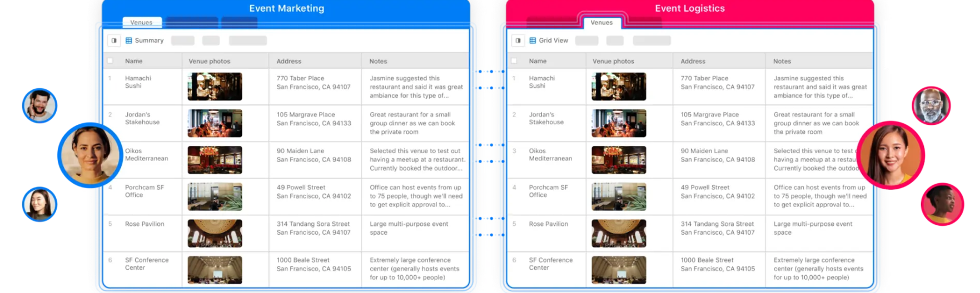Open Oikos Mediterranean photo in Event Logistics
Image resolution: width=980 pixels, height=293 pixels.
pos(619,160)
